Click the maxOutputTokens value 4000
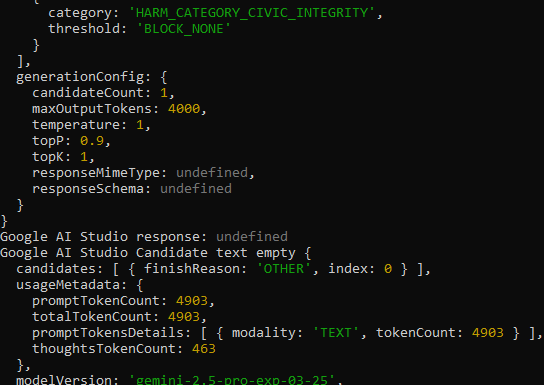This screenshot has height=385, width=544. [x=184, y=109]
